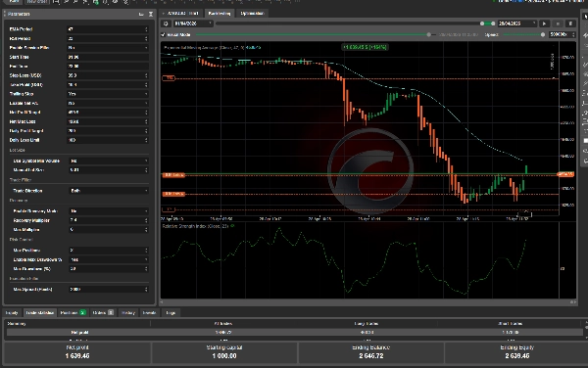The width and height of the screenshot is (588, 368).
Task: Open the Equity tab
Action: pyautogui.click(x=12, y=312)
